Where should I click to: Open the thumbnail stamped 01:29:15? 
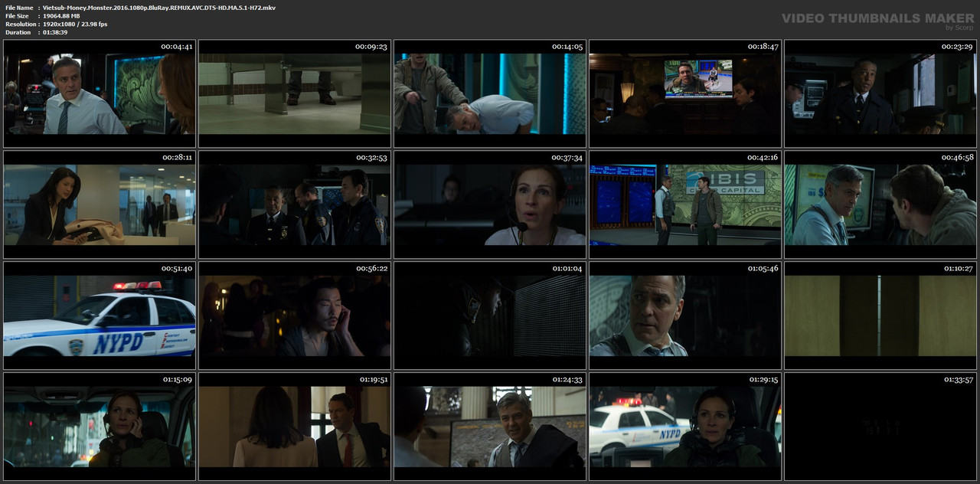(x=685, y=427)
